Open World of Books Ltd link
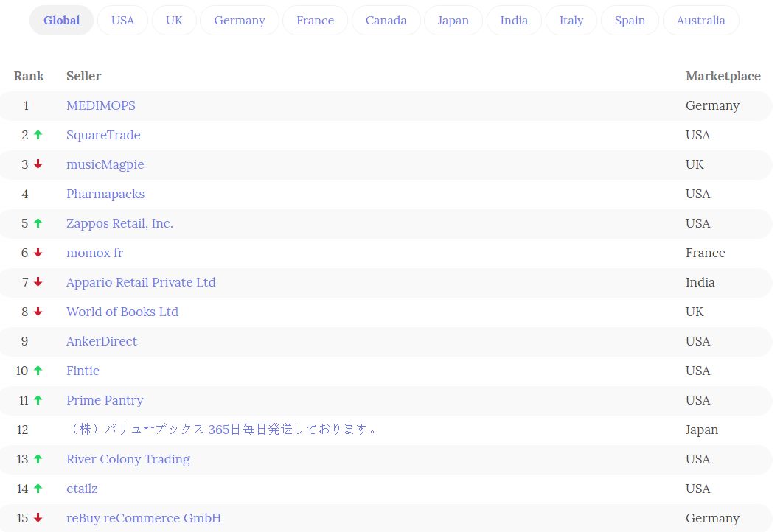Viewport: 783px width, 532px height. (122, 312)
